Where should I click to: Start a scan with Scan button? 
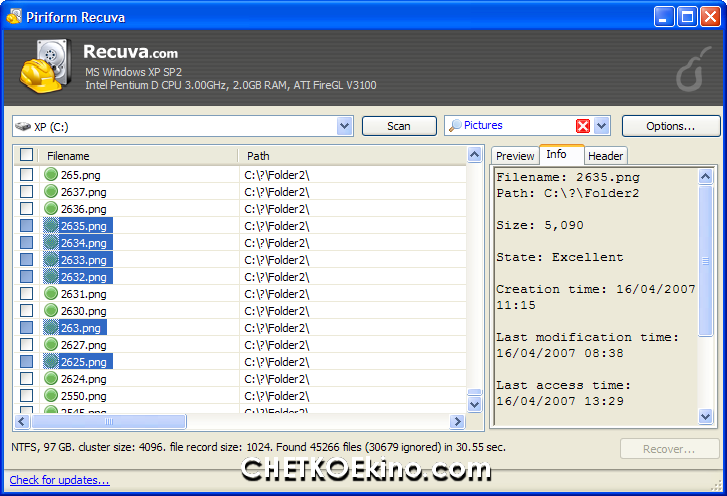click(x=399, y=126)
